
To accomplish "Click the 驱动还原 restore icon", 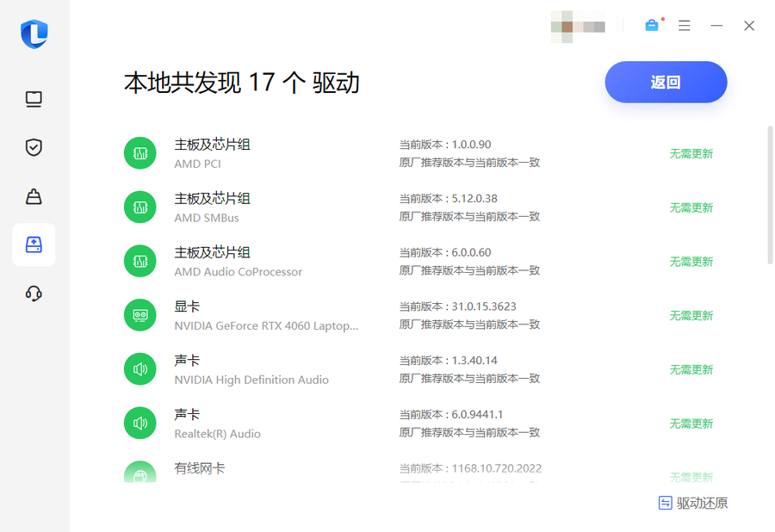I will point(666,503).
